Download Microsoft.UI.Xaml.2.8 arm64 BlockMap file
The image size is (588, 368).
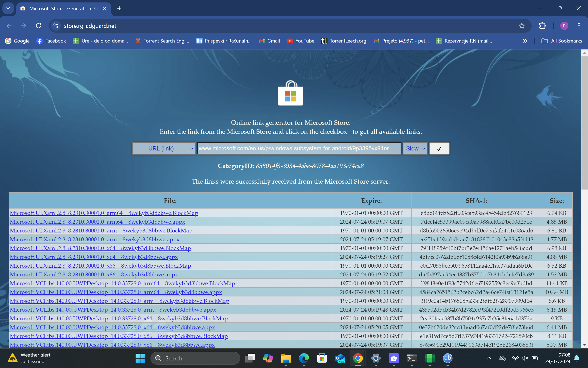click(x=104, y=213)
